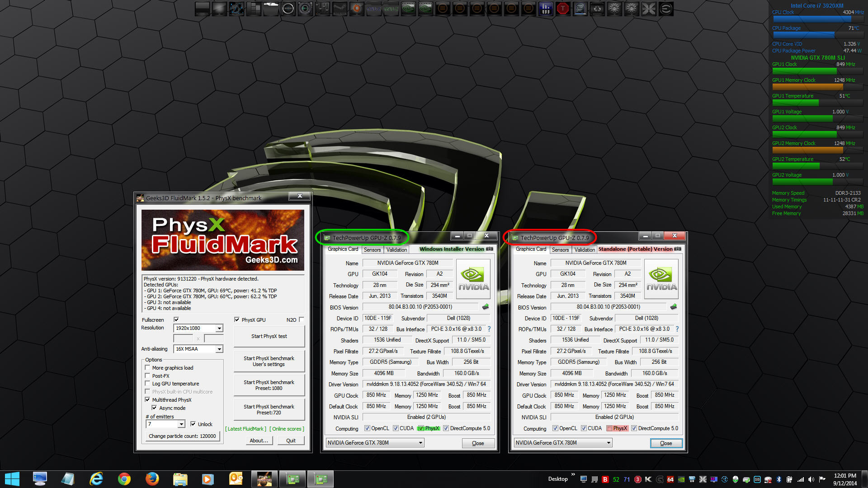
Task: Start PhysX benchmark Preset:1080
Action: click(x=269, y=385)
